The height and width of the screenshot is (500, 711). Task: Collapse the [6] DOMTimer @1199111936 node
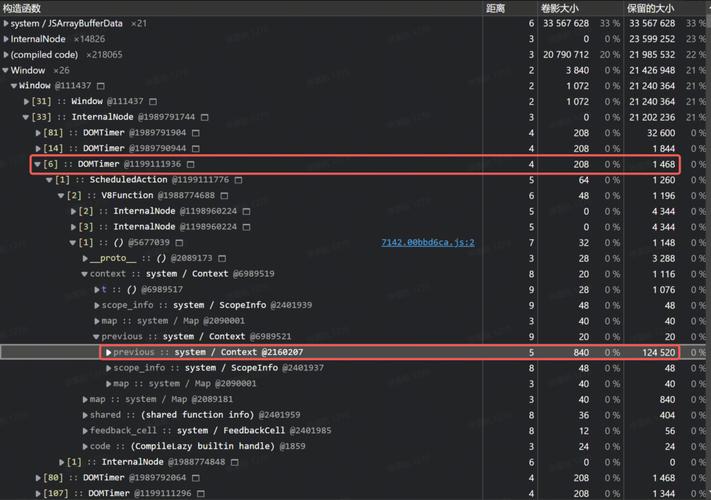coord(38,164)
